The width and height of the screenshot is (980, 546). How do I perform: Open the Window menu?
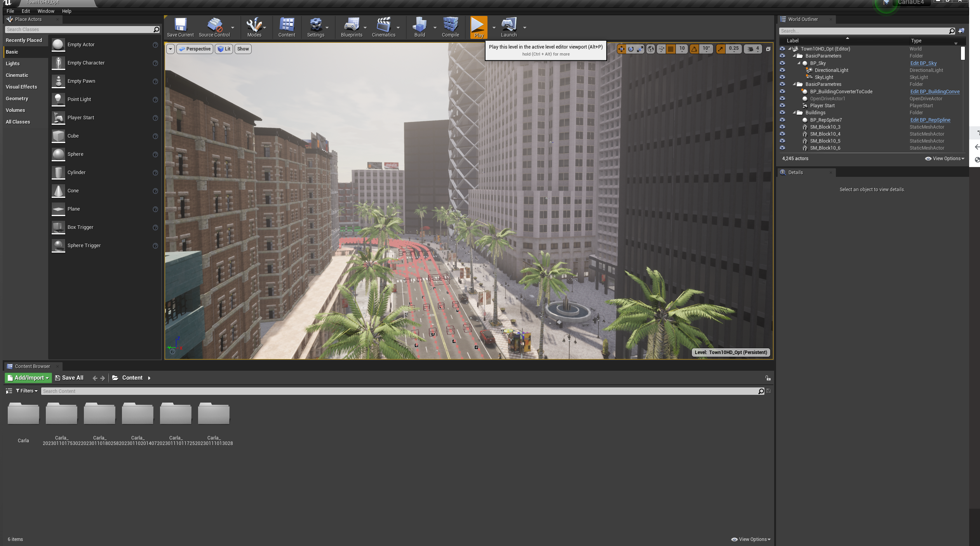[46, 11]
